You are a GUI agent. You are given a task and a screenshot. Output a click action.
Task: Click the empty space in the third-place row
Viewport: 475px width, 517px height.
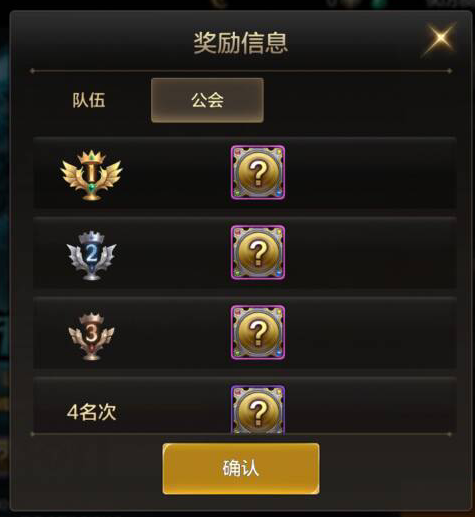click(x=370, y=333)
